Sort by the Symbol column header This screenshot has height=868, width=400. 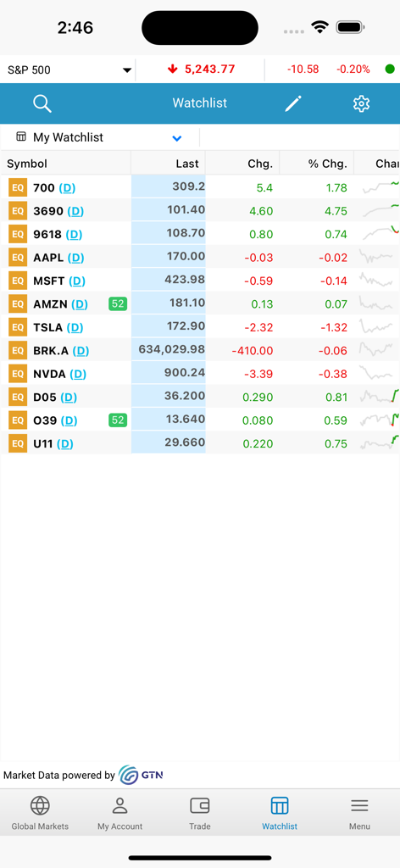(26, 164)
